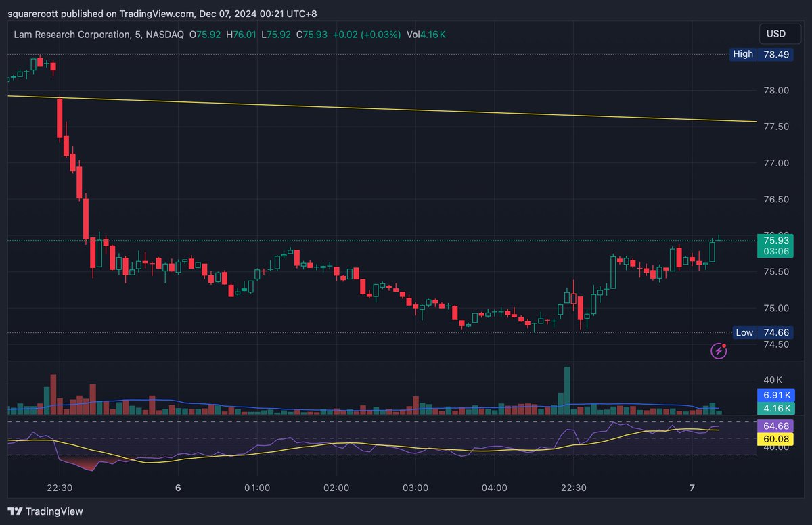Click the purple RSI value 64.68
This screenshot has height=525, width=812.
(x=775, y=426)
